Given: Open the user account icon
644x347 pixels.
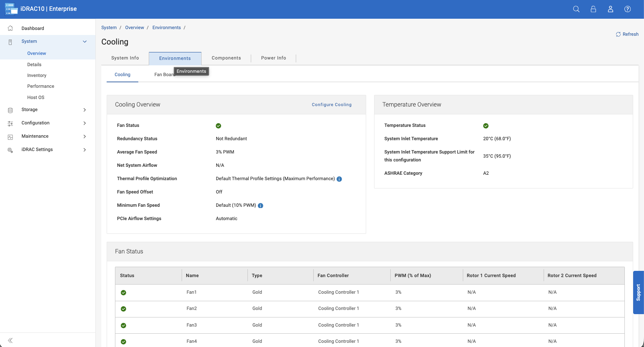Looking at the screenshot, I should click(x=610, y=9).
